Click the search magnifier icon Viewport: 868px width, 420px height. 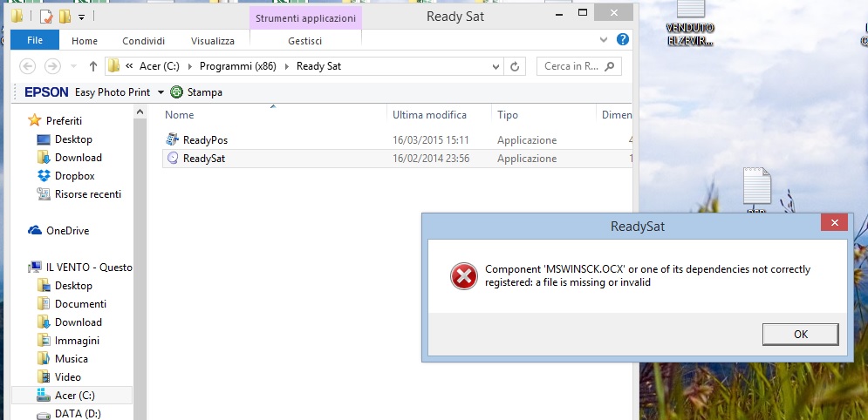(x=610, y=66)
